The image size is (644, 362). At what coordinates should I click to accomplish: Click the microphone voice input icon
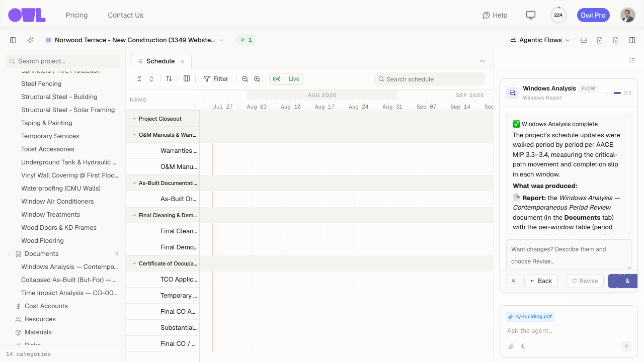[x=523, y=346]
